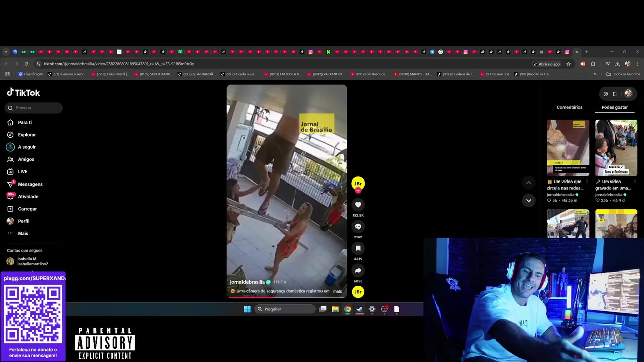Open the mute-site speaker icon in toolbar

coord(583,64)
